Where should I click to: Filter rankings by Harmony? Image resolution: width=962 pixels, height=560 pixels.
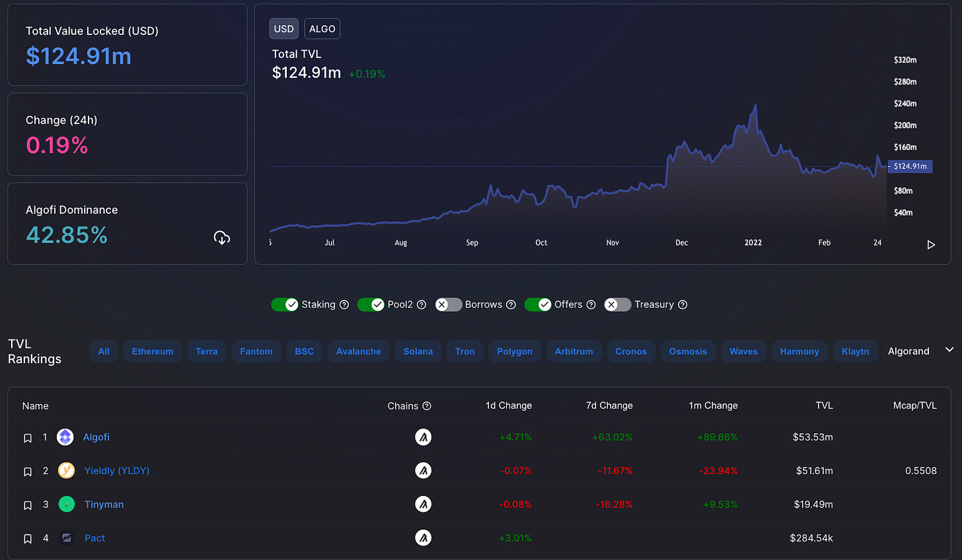pos(799,351)
